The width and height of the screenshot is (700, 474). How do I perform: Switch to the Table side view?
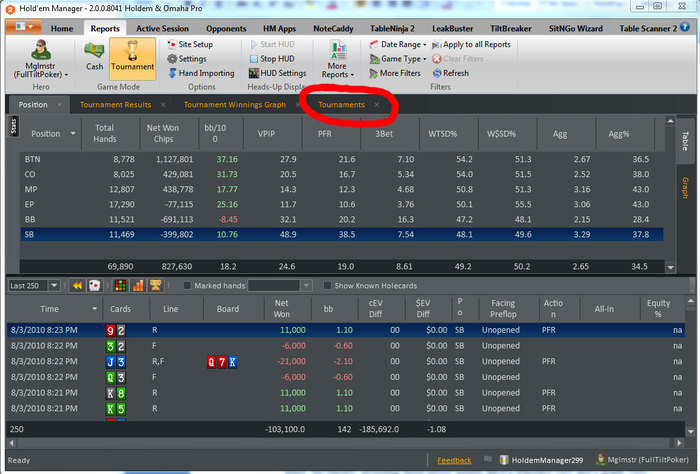685,141
